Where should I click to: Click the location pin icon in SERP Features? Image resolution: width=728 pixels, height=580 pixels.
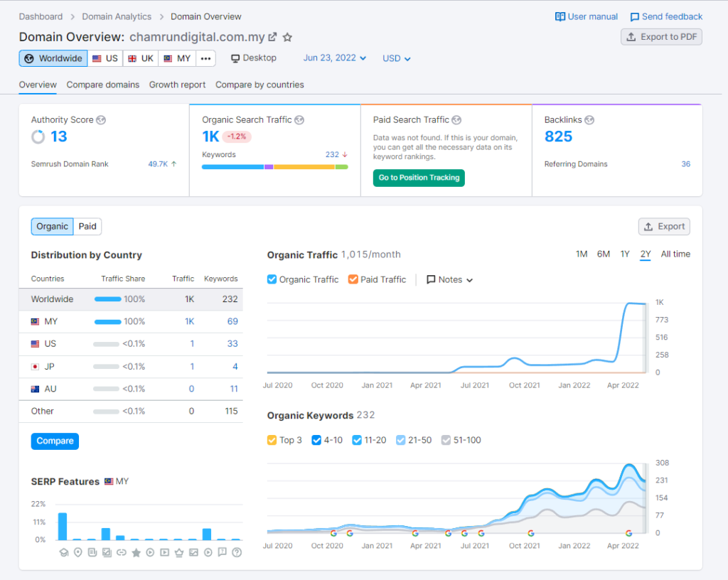coord(77,552)
